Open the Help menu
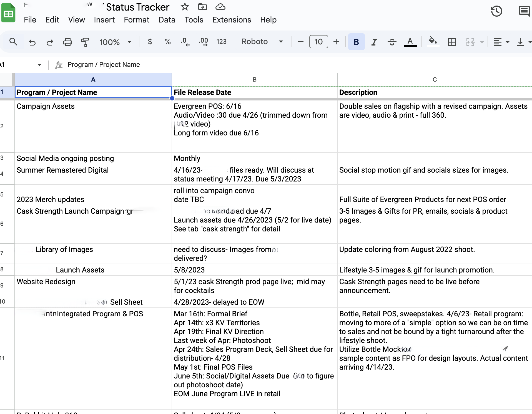The width and height of the screenshot is (532, 414). click(x=268, y=20)
